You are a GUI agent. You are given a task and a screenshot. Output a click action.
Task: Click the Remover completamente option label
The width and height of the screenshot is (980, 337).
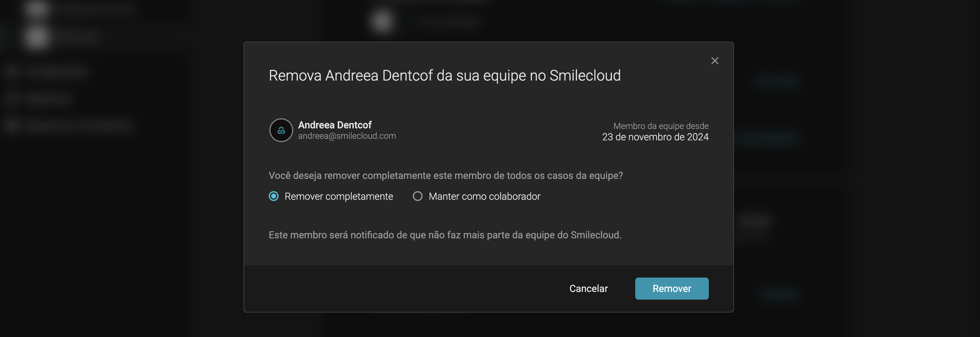(x=339, y=196)
